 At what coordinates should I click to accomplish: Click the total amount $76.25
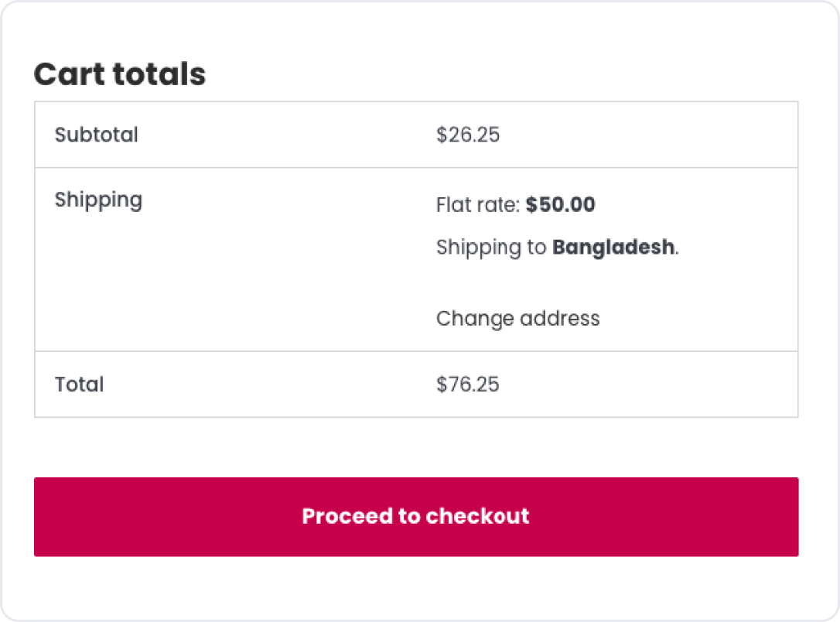point(468,384)
